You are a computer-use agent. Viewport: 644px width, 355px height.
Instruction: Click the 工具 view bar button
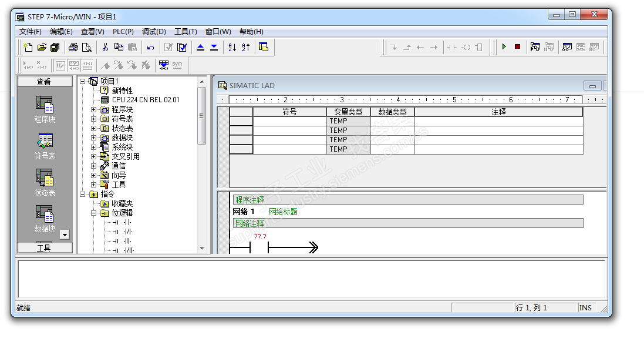coord(45,248)
